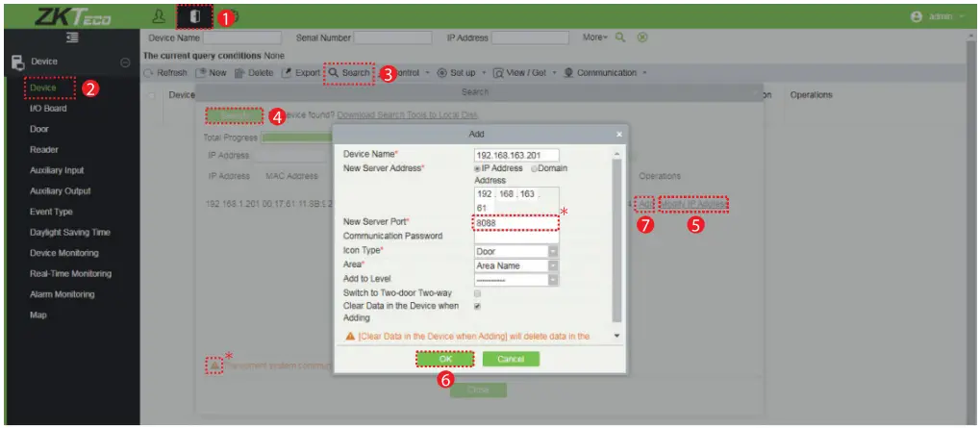Select Device in the sidebar menu
This screenshot has width=980, height=428.
pos(43,88)
